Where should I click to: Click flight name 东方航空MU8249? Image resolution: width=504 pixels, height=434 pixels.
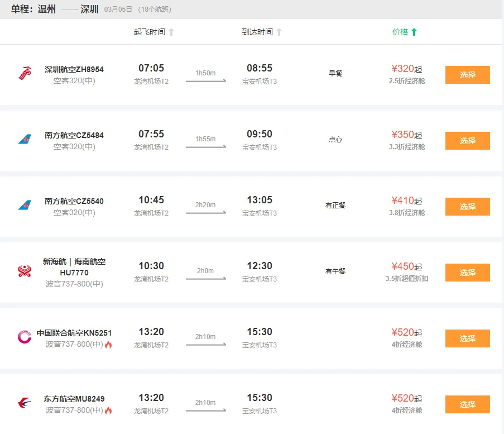pos(74,399)
